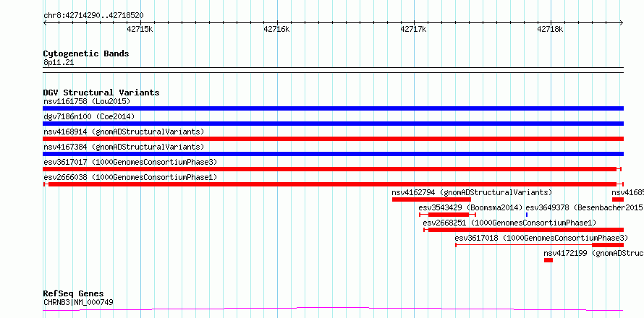Image resolution: width=644 pixels, height=318 pixels.
Task: Select the blue bar under nsv4167384
Action: 333,154
